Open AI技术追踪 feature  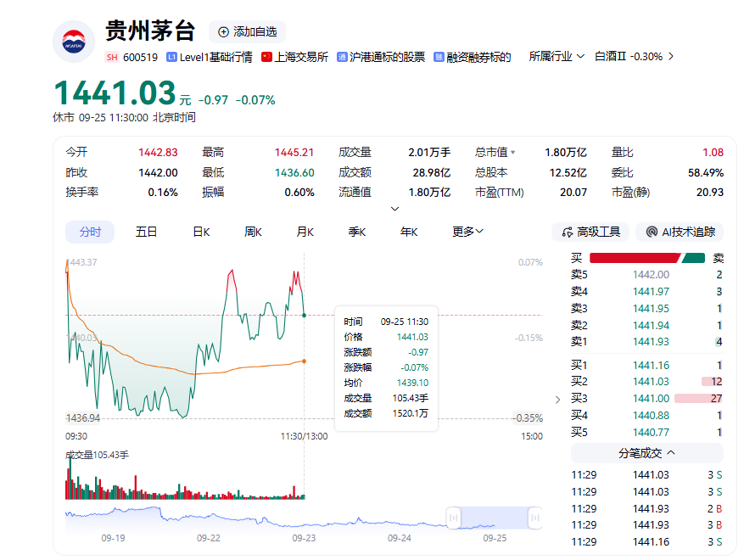click(x=680, y=232)
